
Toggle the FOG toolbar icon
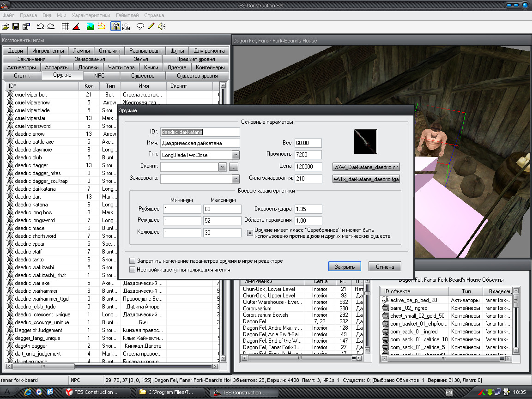126,26
